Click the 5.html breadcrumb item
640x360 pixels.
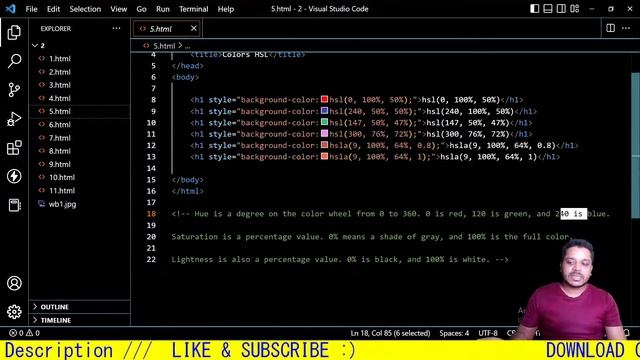[x=164, y=46]
